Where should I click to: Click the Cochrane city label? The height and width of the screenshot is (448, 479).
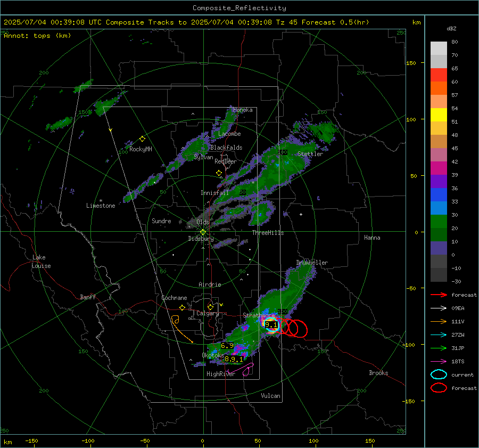pos(174,298)
